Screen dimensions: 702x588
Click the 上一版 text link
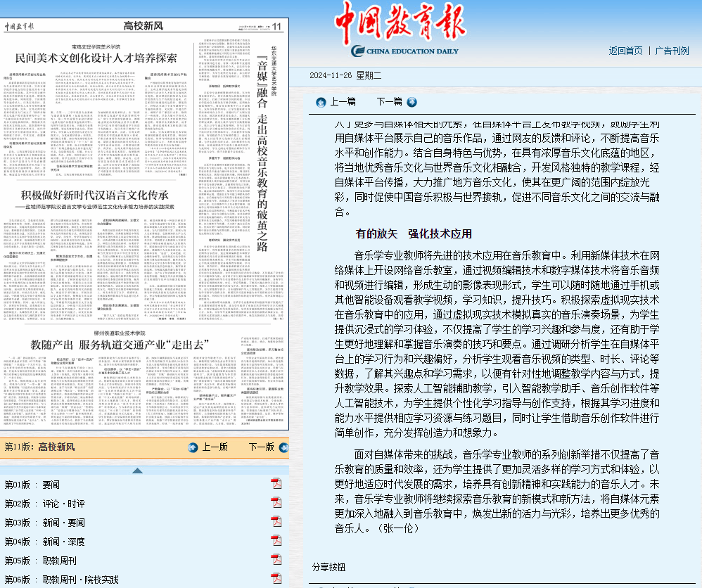215,447
